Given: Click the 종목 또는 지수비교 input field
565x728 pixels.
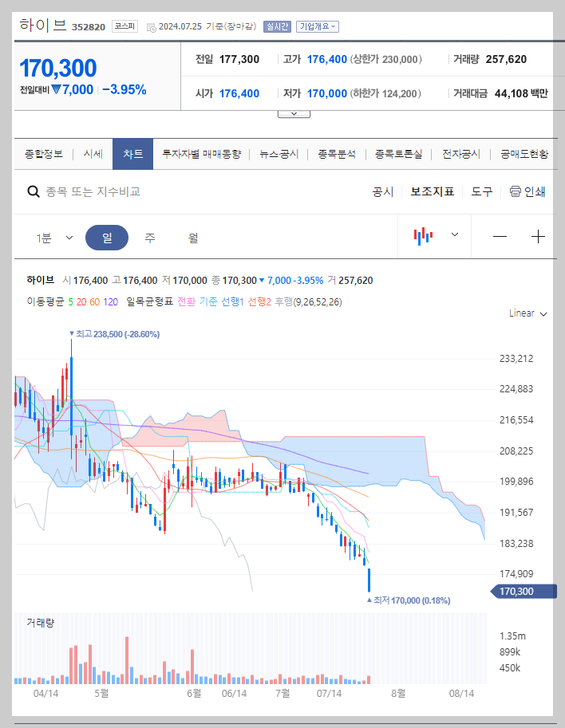Looking at the screenshot, I should (x=120, y=192).
